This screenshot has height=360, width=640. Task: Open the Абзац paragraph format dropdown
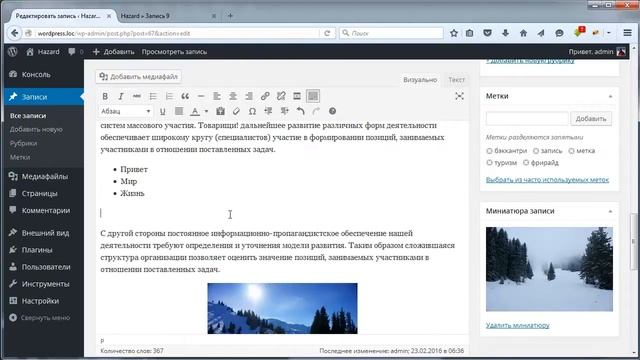click(126, 111)
